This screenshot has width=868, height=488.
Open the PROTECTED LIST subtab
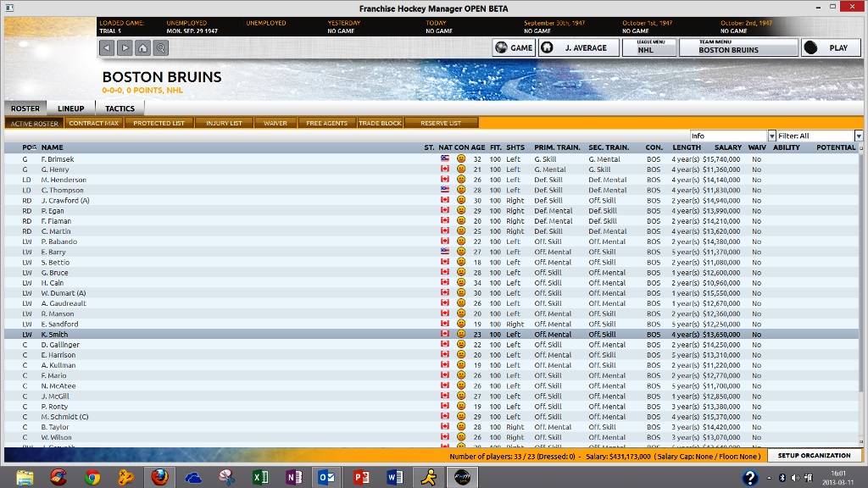(x=159, y=123)
